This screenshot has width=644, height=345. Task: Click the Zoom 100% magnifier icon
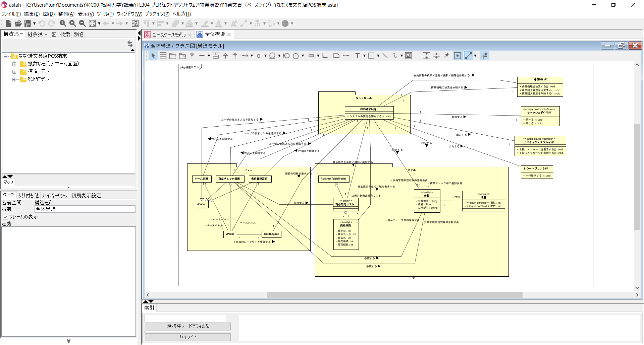click(x=63, y=23)
